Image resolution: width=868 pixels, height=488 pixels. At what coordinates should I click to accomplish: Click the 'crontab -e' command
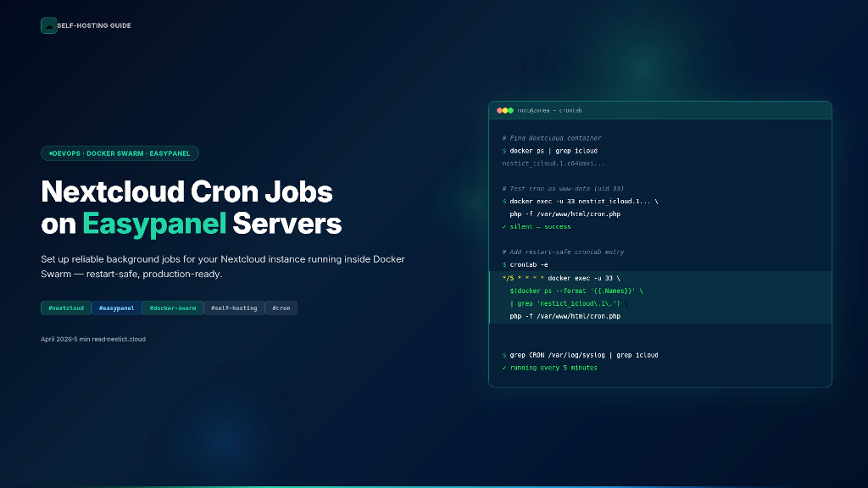pos(529,264)
